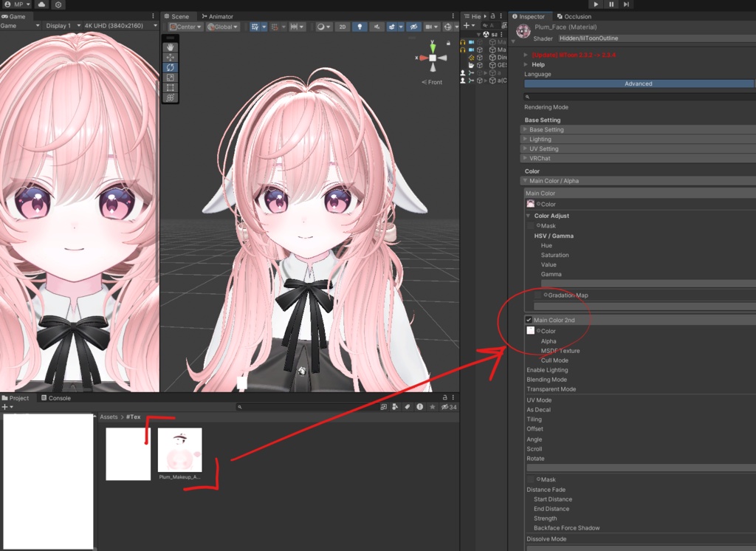Select the Rotate tool in Scene
This screenshot has width=756, height=551.
171,67
